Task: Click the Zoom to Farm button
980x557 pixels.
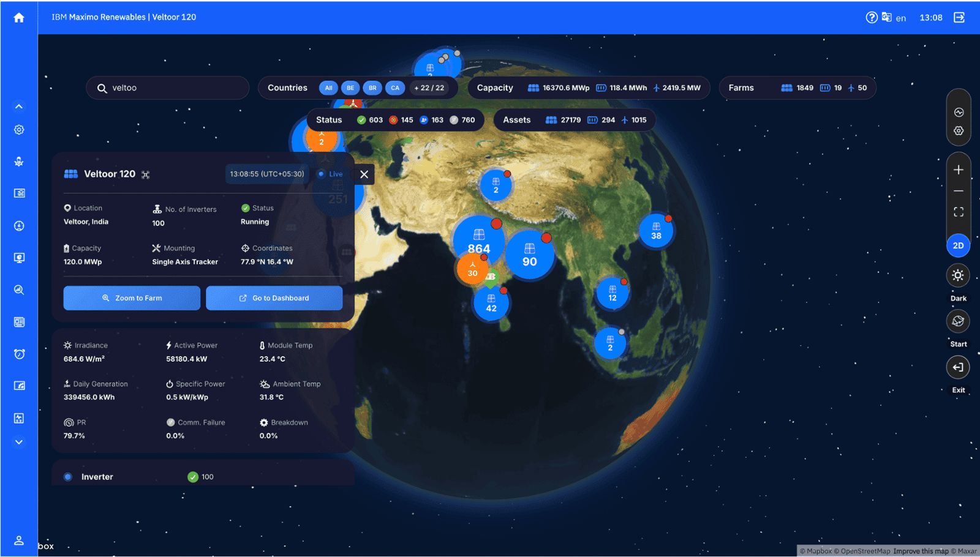Action: (x=131, y=298)
